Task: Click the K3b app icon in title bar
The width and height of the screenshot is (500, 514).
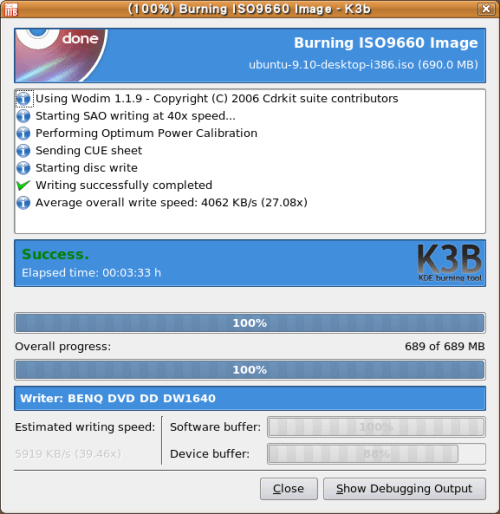Action: click(10, 9)
